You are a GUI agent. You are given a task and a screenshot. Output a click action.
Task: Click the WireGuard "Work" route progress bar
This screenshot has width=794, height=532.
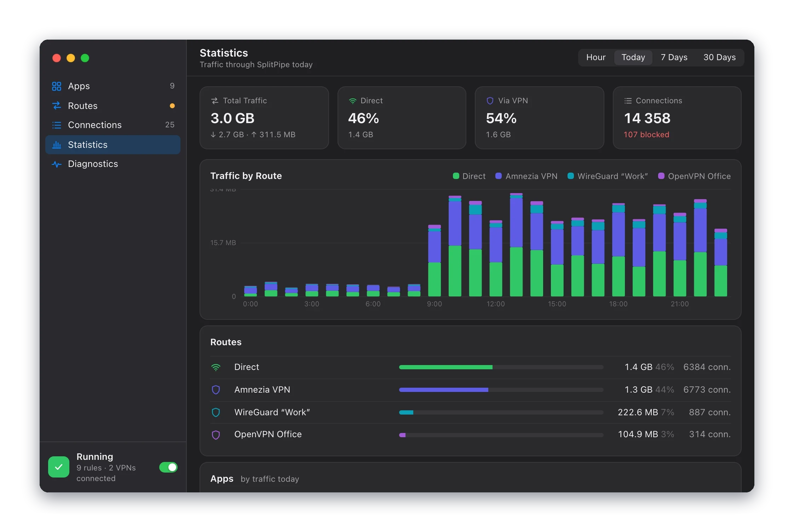point(501,412)
